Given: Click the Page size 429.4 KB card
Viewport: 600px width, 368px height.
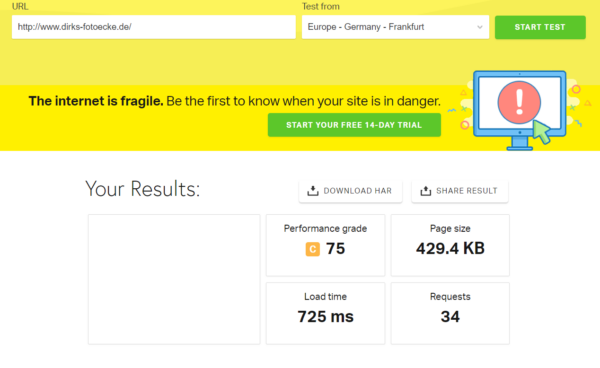Looking at the screenshot, I should tap(450, 245).
